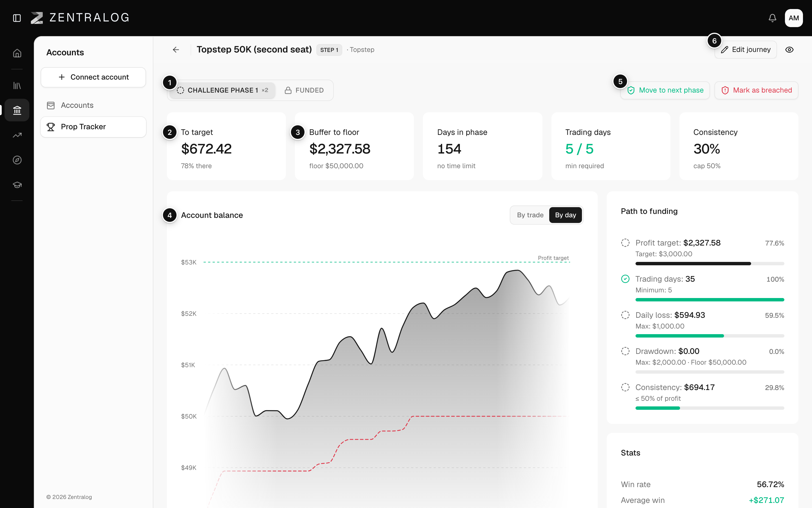Click the Profit target chart label

click(553, 258)
